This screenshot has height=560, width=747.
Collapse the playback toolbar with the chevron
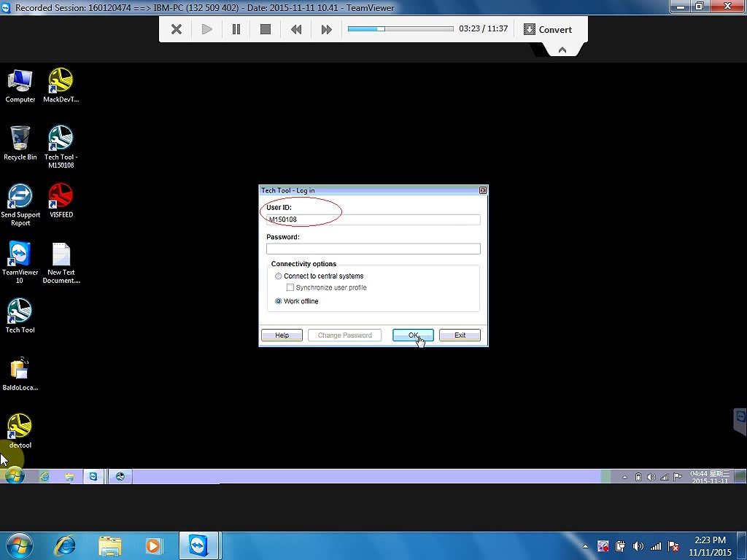click(562, 50)
